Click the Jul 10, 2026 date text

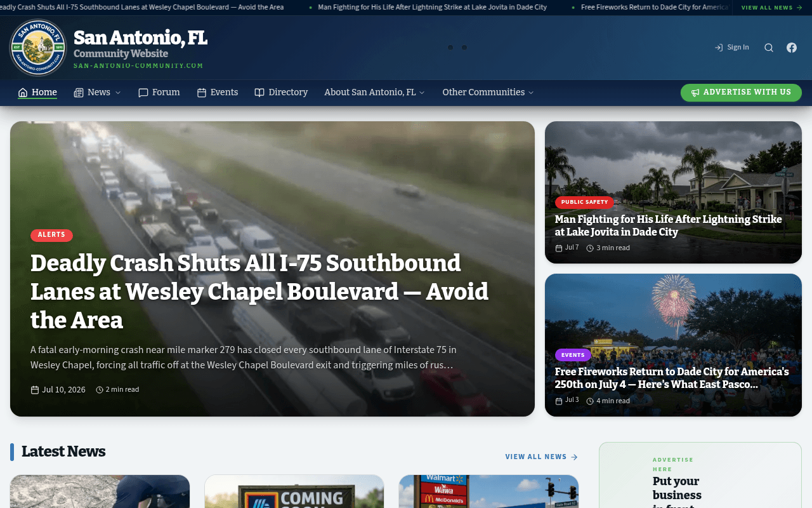pos(63,390)
